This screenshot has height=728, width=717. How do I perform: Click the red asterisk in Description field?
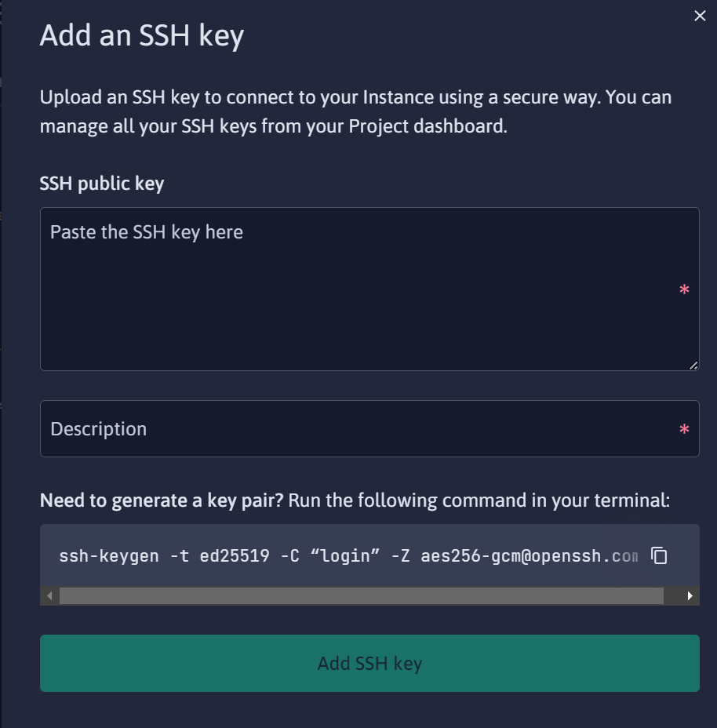click(684, 429)
